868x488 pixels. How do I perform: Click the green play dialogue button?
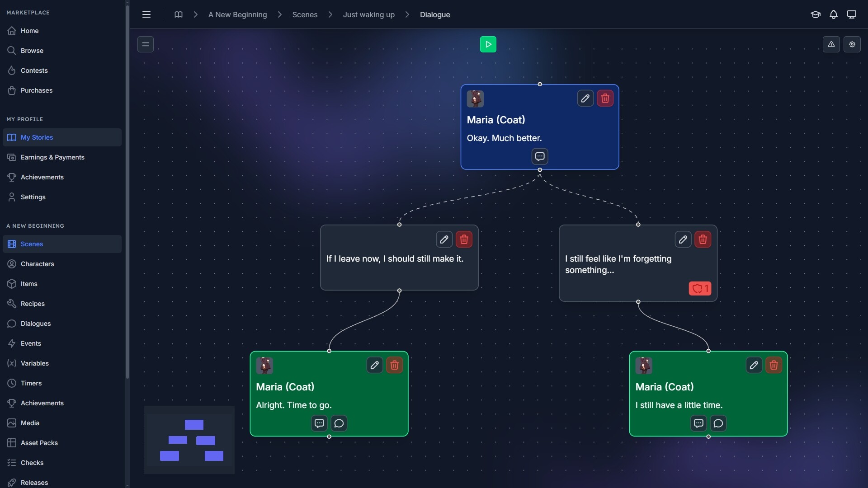pos(488,44)
